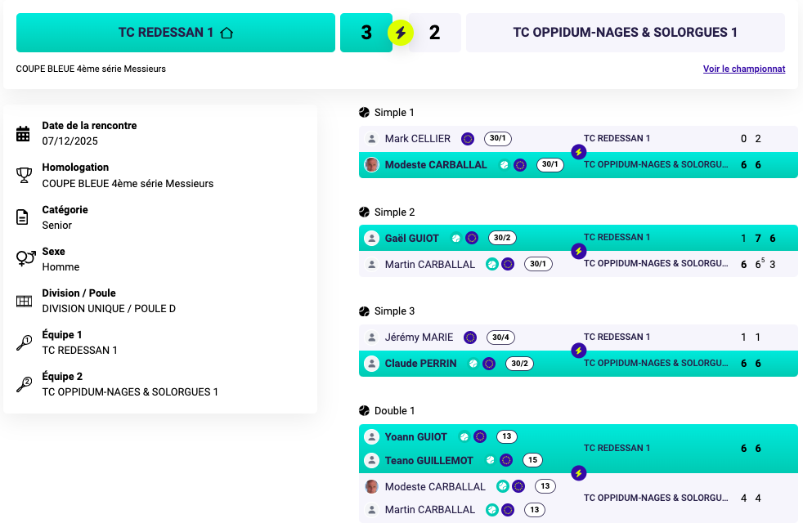803x532 pixels.
Task: Click the tennis ball badge next to Gaël GUIOT
Action: point(456,239)
